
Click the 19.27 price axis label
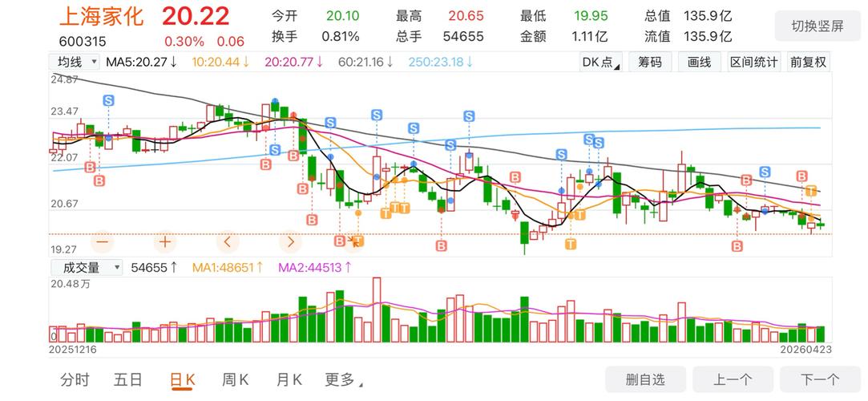pyautogui.click(x=65, y=249)
